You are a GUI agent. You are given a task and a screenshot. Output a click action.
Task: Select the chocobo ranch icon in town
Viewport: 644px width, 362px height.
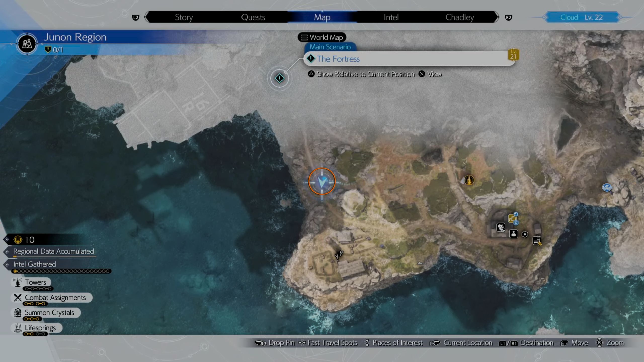pyautogui.click(x=501, y=228)
